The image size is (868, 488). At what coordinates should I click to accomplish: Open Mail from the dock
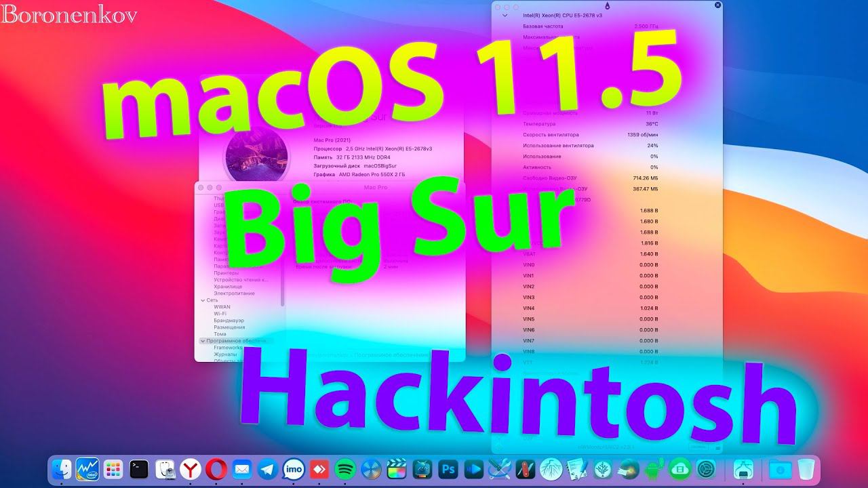[242, 469]
